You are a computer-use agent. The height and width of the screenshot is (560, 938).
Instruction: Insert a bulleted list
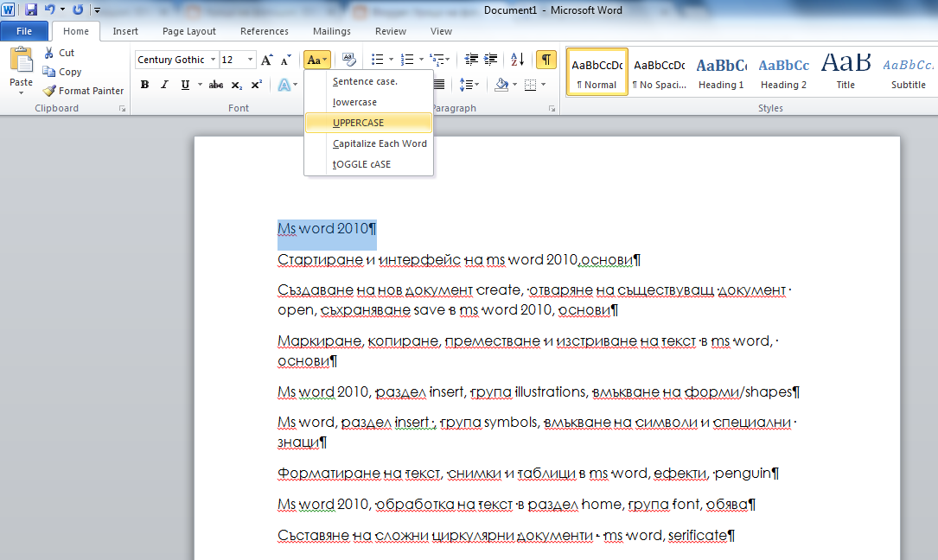[378, 60]
